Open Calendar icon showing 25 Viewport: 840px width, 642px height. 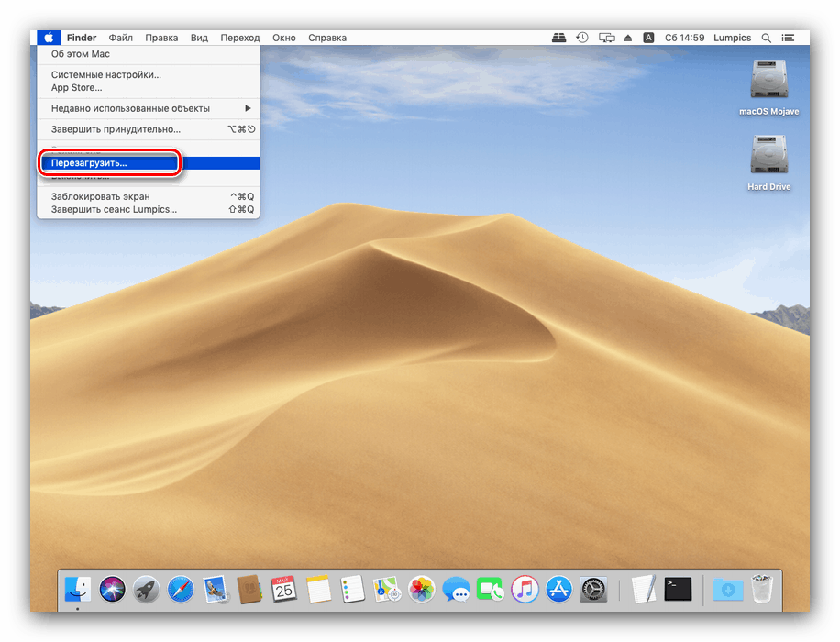284,590
